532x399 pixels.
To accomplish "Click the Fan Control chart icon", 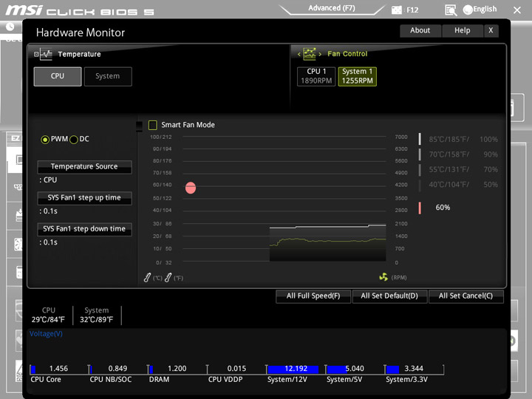I will (x=310, y=54).
